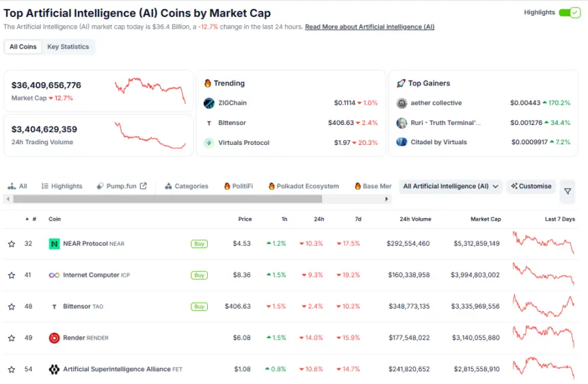The image size is (588, 384).
Task: Star NEAR Protocol as favorite
Action: click(12, 244)
